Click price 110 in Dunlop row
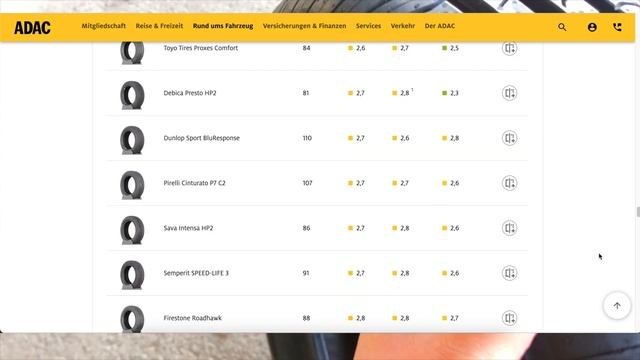The height and width of the screenshot is (360, 640). point(307,138)
